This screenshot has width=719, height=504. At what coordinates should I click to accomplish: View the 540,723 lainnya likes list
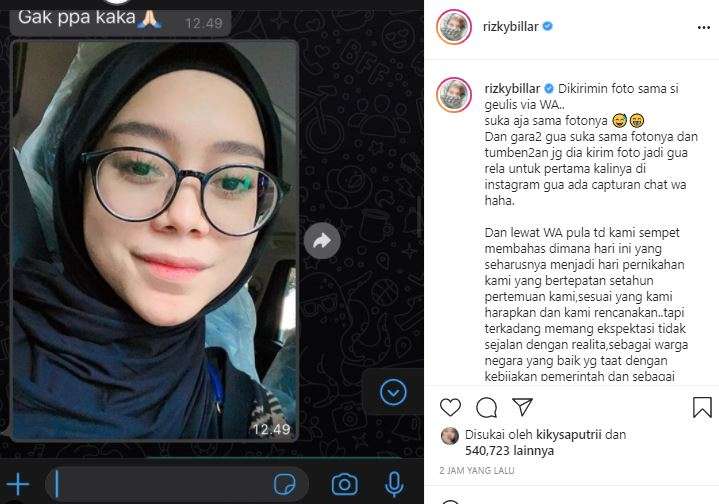(509, 451)
